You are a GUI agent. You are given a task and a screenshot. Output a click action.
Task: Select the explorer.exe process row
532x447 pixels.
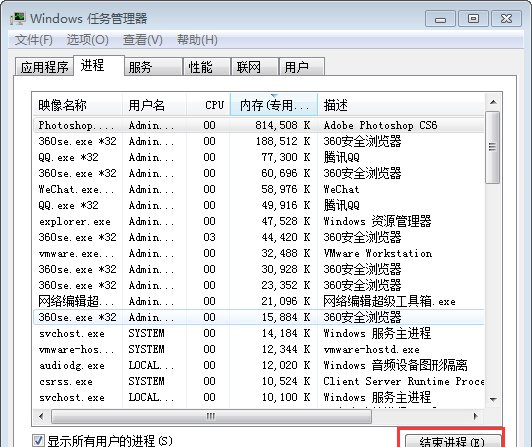click(259, 221)
